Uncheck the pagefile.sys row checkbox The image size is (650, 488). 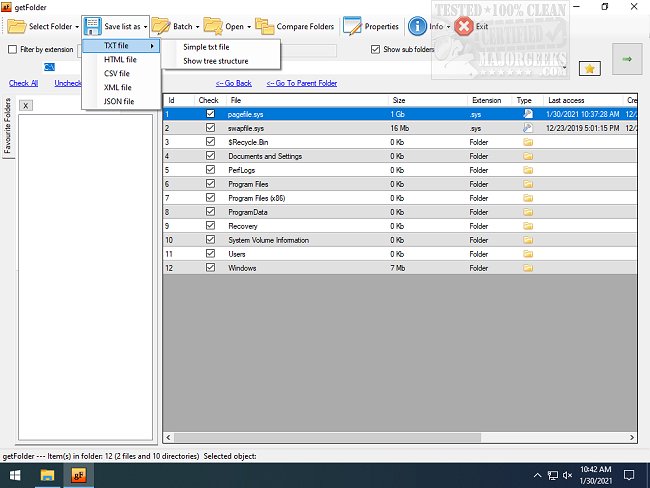click(211, 114)
